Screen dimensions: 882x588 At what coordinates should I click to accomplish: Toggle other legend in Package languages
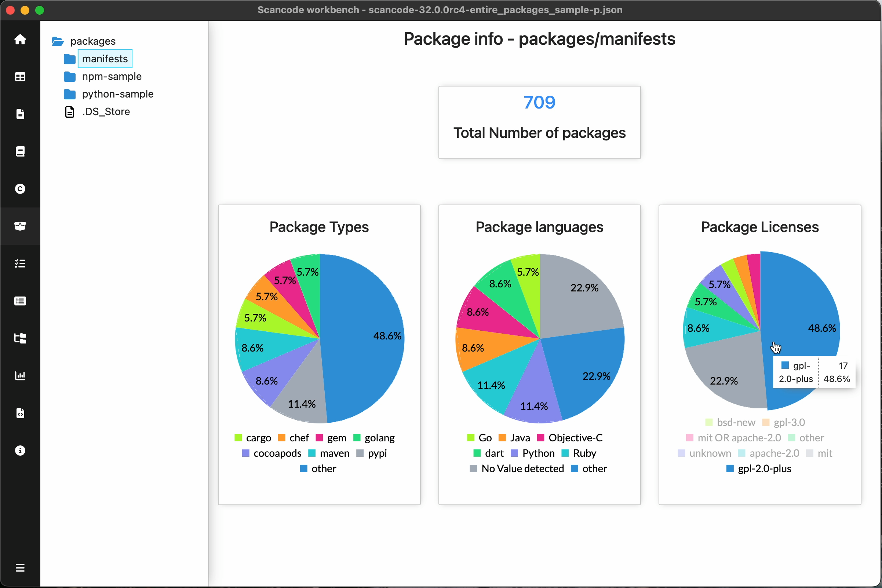(x=589, y=468)
